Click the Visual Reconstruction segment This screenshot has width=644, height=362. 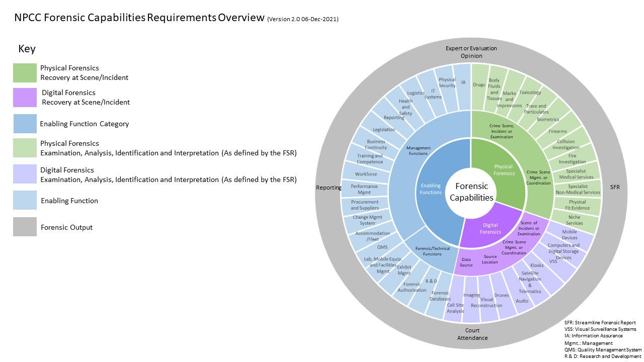pyautogui.click(x=487, y=302)
